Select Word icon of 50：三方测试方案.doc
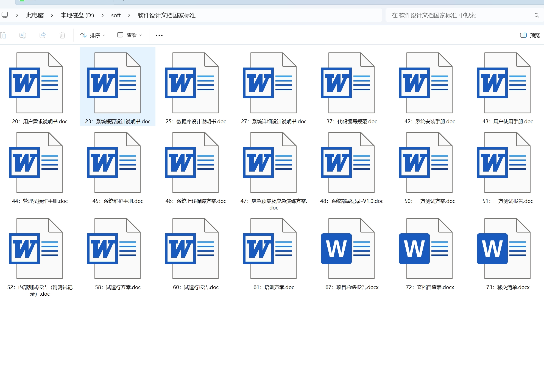 click(x=426, y=163)
